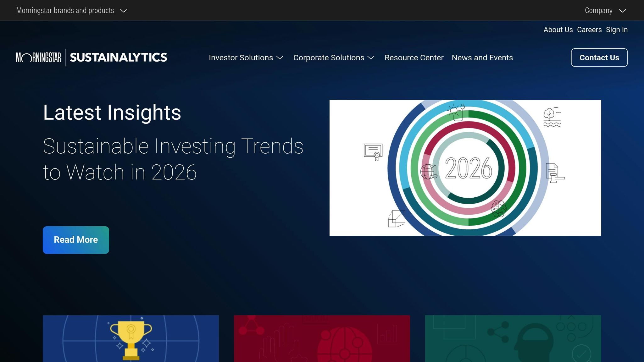
Task: Click the Latest Insights heading
Action: [x=112, y=112]
